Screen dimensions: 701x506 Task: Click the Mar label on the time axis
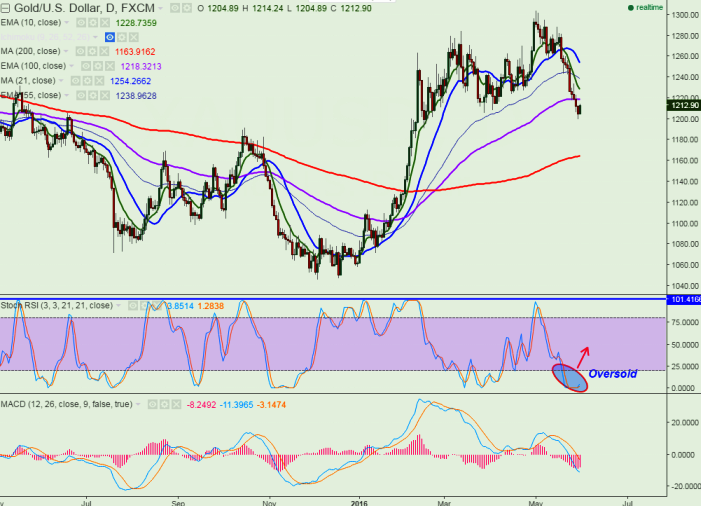click(x=444, y=503)
